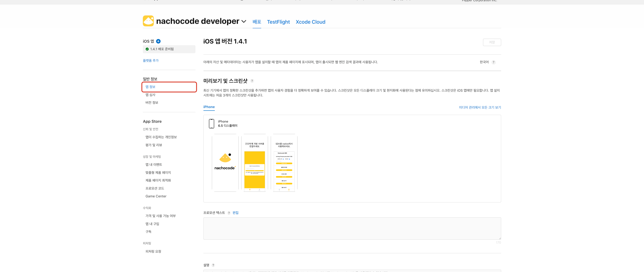The image size is (644, 272).
Task: Click the 저장 save button
Action: pos(492,42)
